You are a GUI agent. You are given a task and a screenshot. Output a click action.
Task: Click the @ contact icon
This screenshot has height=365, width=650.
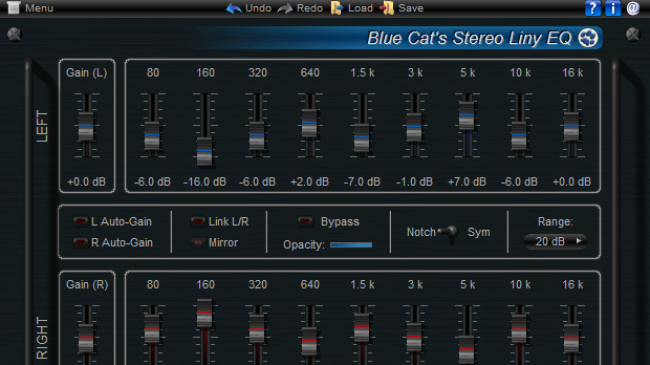click(x=633, y=8)
